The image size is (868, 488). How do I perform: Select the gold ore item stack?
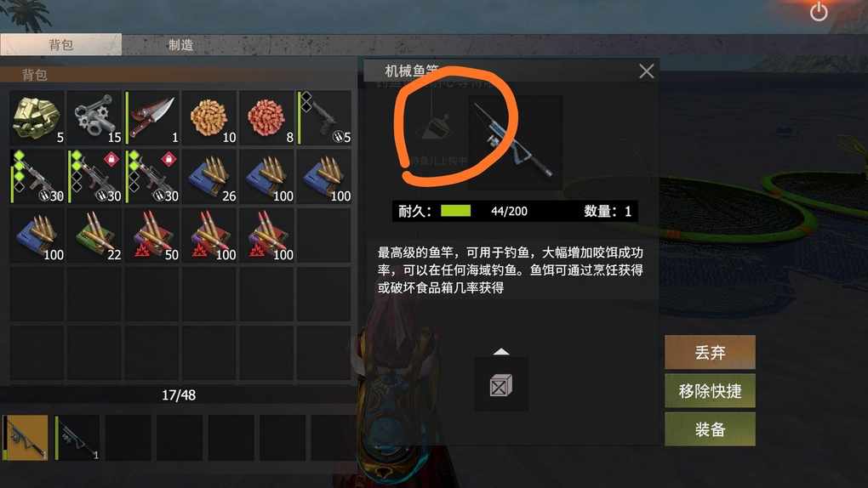coord(37,118)
